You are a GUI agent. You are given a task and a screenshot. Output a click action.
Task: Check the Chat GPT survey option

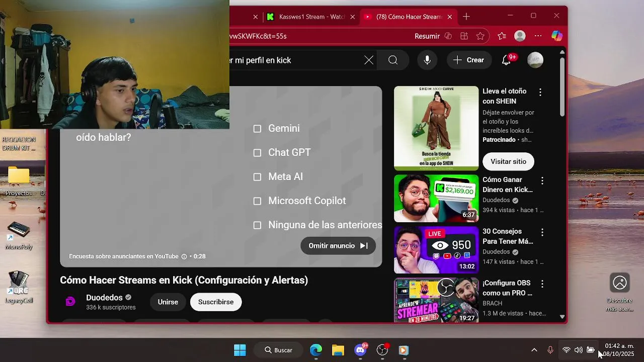257,153
